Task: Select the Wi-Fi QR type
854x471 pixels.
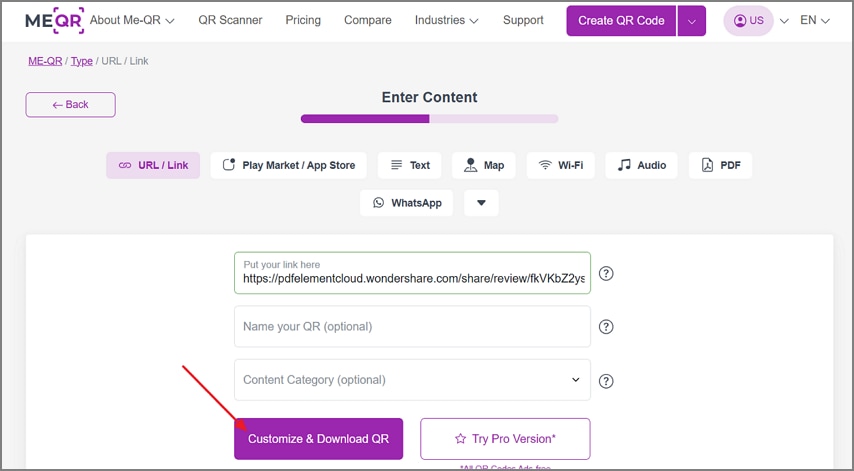Action: click(x=560, y=166)
